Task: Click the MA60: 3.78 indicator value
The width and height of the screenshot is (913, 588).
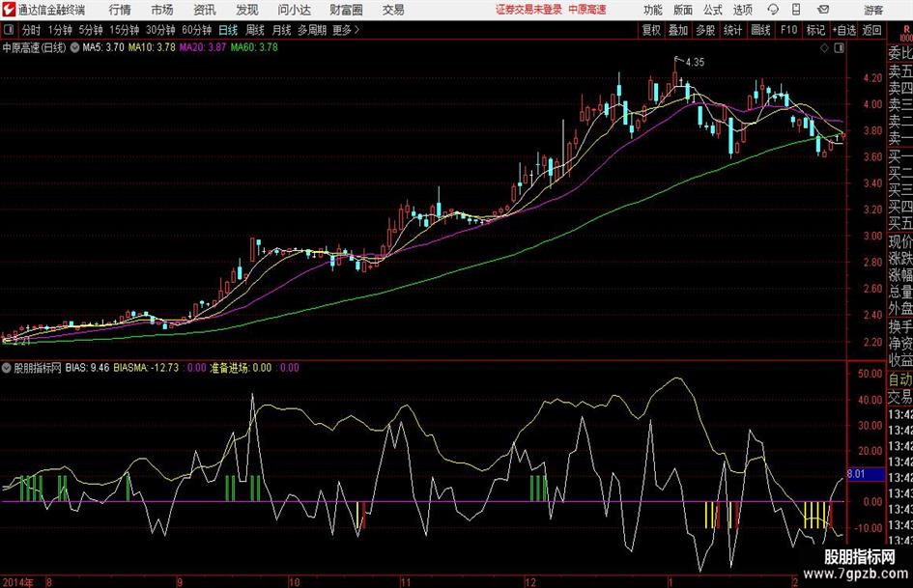Action: (x=254, y=47)
